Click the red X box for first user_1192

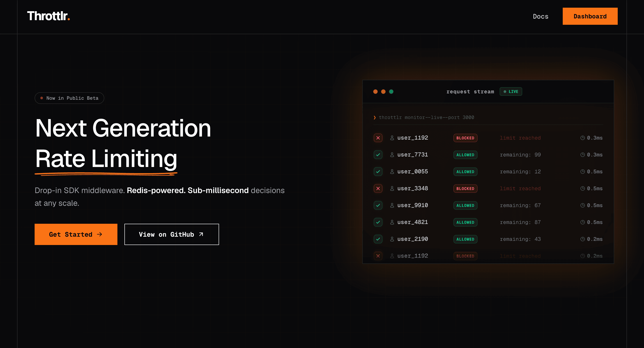pos(378,138)
